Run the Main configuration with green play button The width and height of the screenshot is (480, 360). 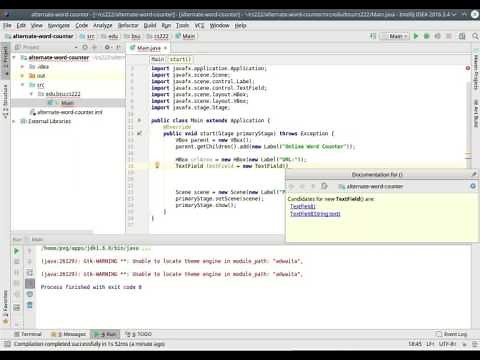click(416, 36)
